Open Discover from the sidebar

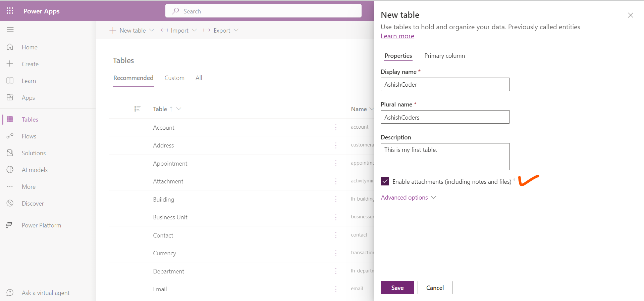tap(33, 204)
